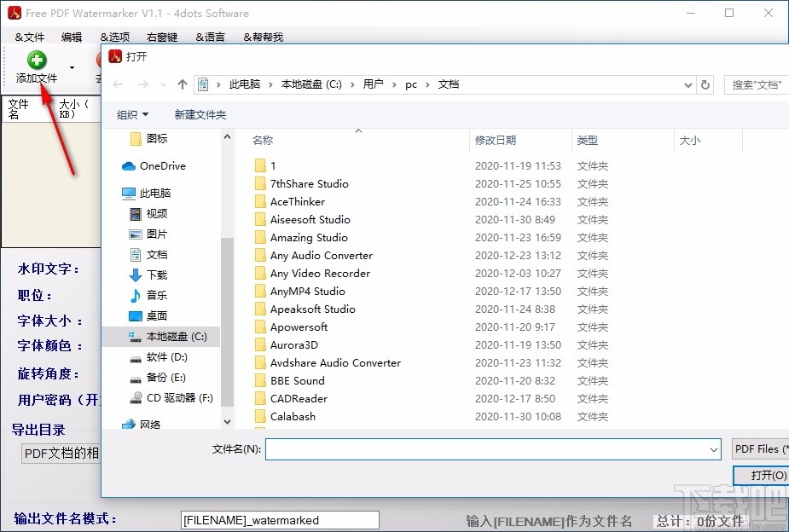
Task: Select the AnyMP4 Studio folder
Action: (x=300, y=291)
